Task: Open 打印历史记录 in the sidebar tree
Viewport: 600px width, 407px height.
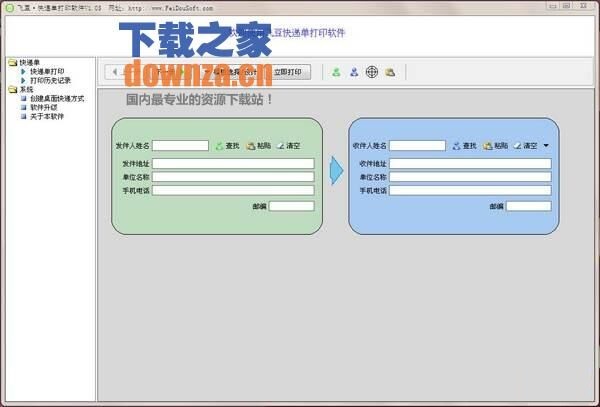Action: point(51,80)
